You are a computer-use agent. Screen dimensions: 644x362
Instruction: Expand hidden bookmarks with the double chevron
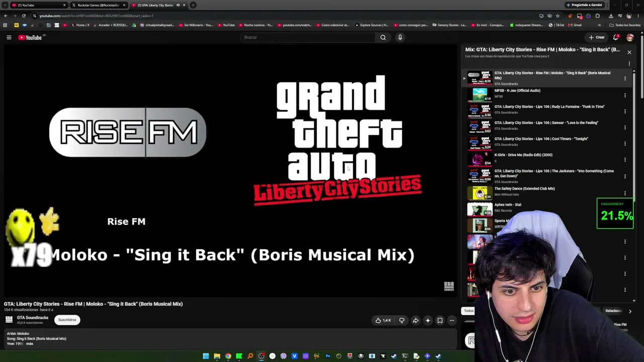599,25
